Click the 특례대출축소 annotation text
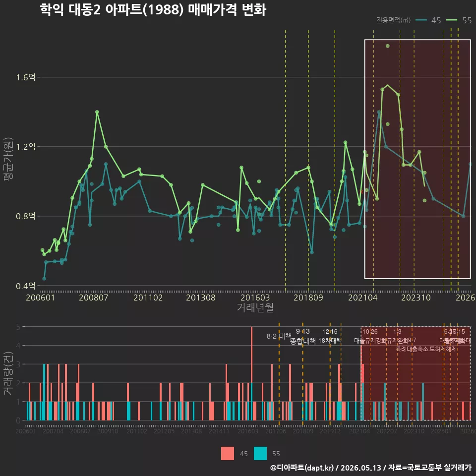The image size is (476, 476). coord(413,349)
